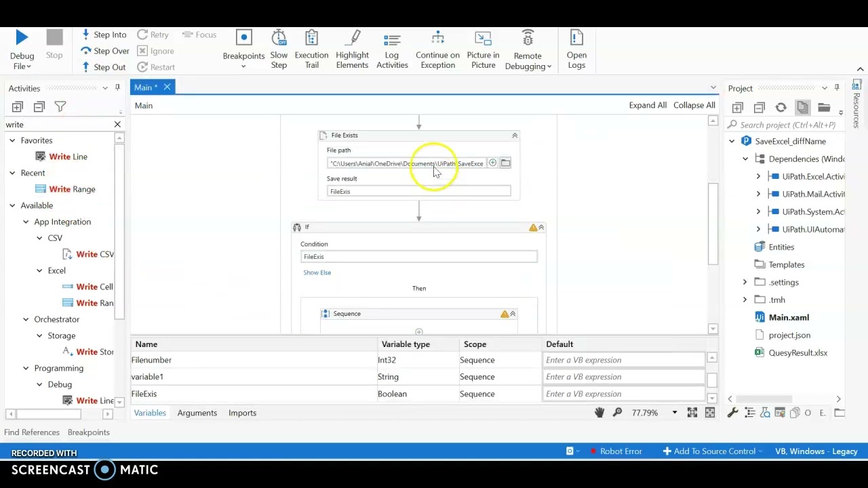Image resolution: width=868 pixels, height=488 pixels.
Task: Open File Explorer folder in Project panel
Action: 824,107
